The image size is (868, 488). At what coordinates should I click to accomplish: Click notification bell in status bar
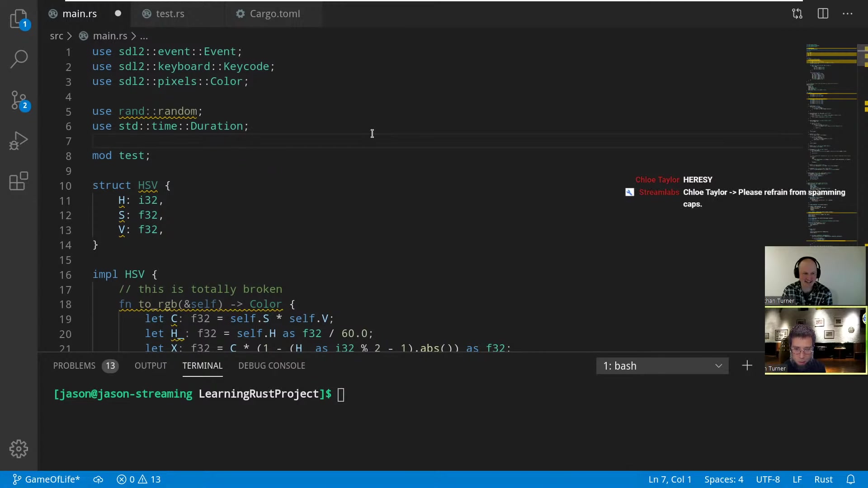850,479
